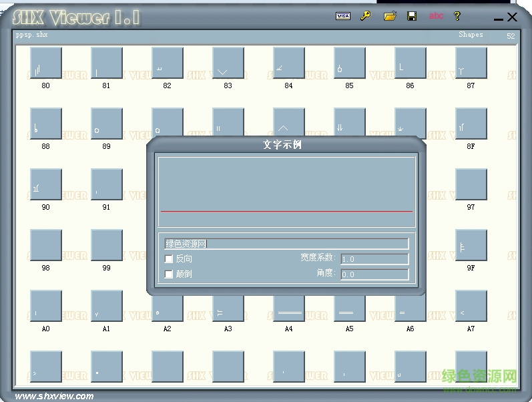Minimize the SHX Viewer window

498,19
